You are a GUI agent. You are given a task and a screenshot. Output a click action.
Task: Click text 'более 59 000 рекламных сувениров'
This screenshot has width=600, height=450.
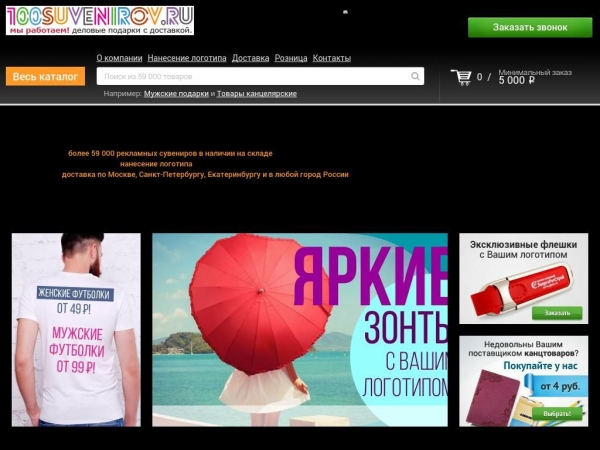pos(170,153)
